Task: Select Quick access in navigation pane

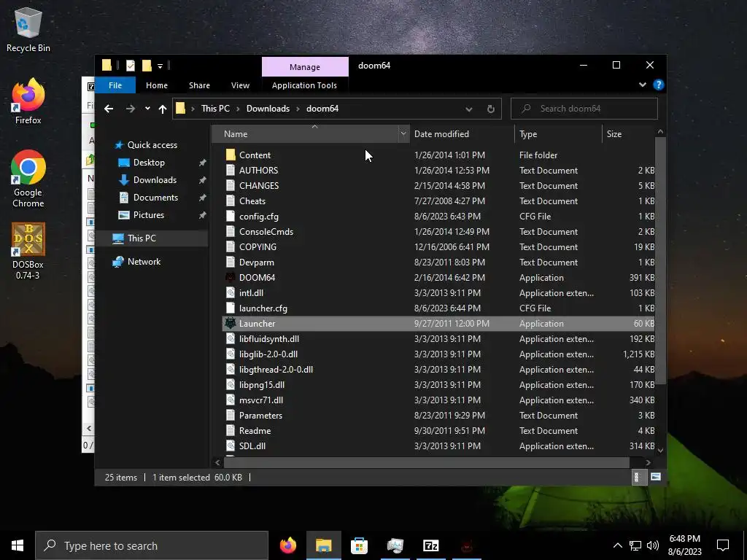Action: [x=152, y=145]
